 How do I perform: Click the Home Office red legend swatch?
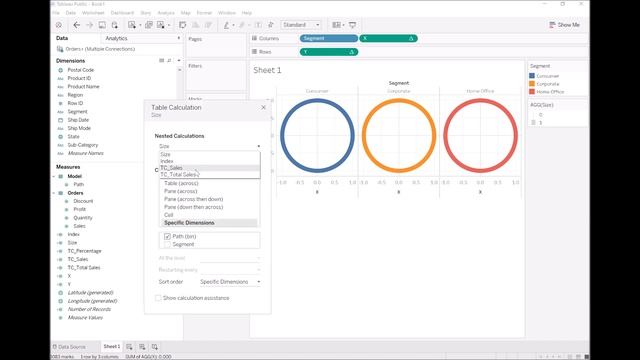pos(532,91)
